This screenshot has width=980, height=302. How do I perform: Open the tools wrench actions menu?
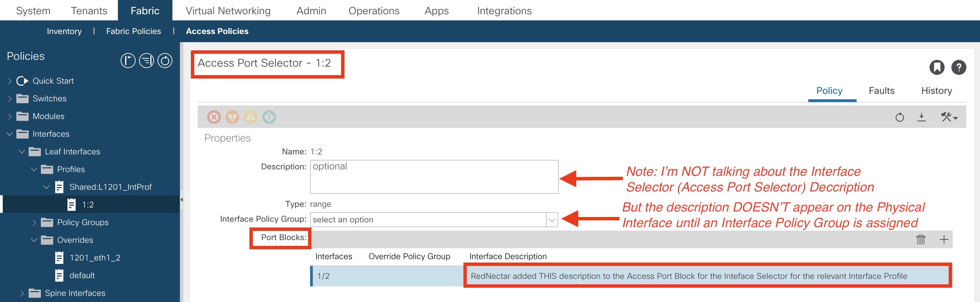click(x=948, y=117)
